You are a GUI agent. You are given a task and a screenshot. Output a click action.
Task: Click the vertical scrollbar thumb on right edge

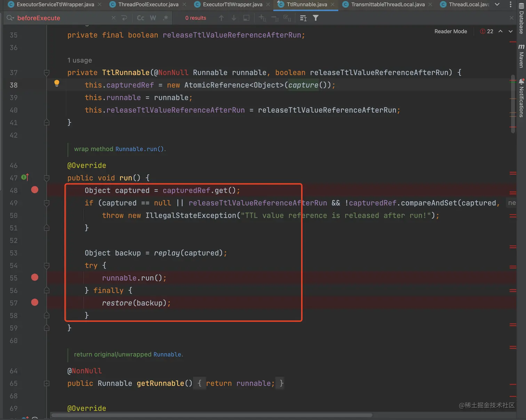513,104
